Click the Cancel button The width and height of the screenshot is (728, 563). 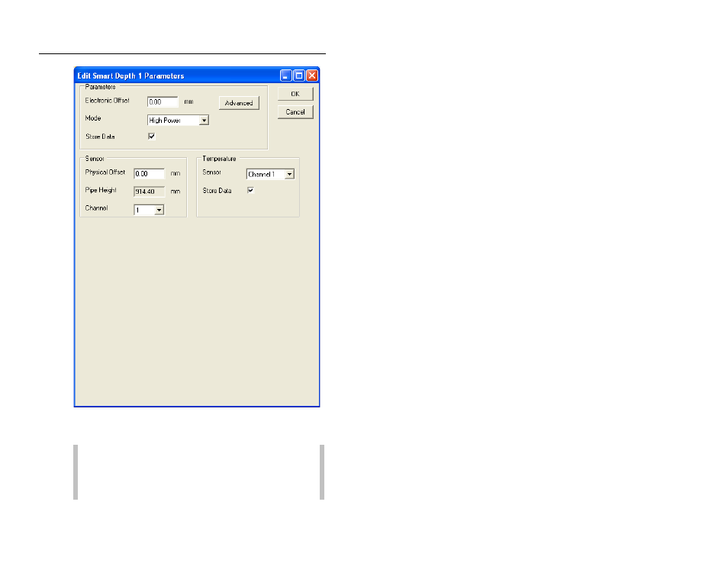coord(295,112)
